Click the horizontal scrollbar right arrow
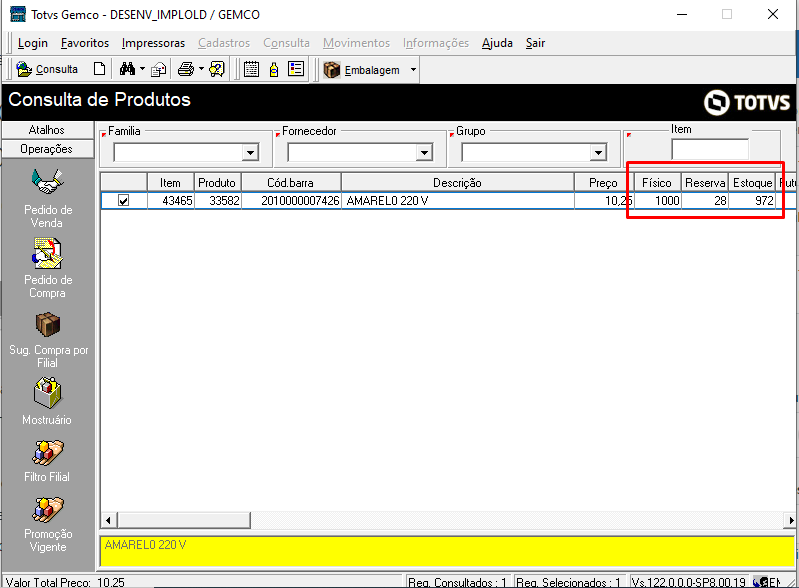Screen dimensions: 799x588 tap(791, 520)
